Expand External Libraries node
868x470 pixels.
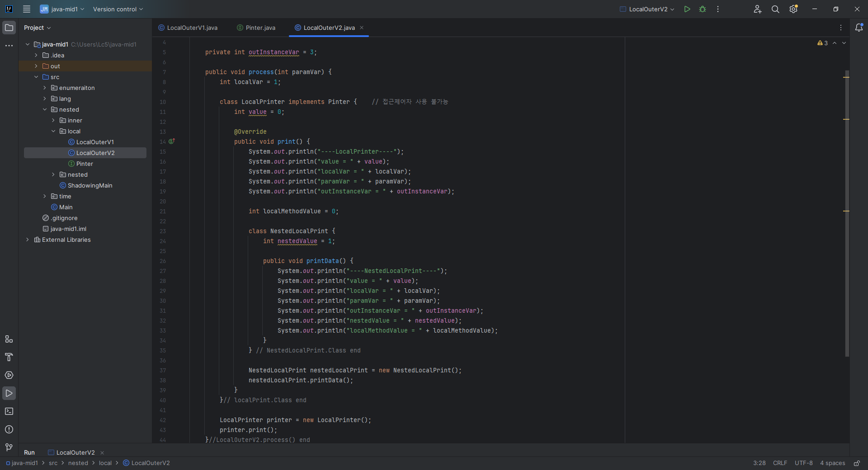click(x=28, y=240)
